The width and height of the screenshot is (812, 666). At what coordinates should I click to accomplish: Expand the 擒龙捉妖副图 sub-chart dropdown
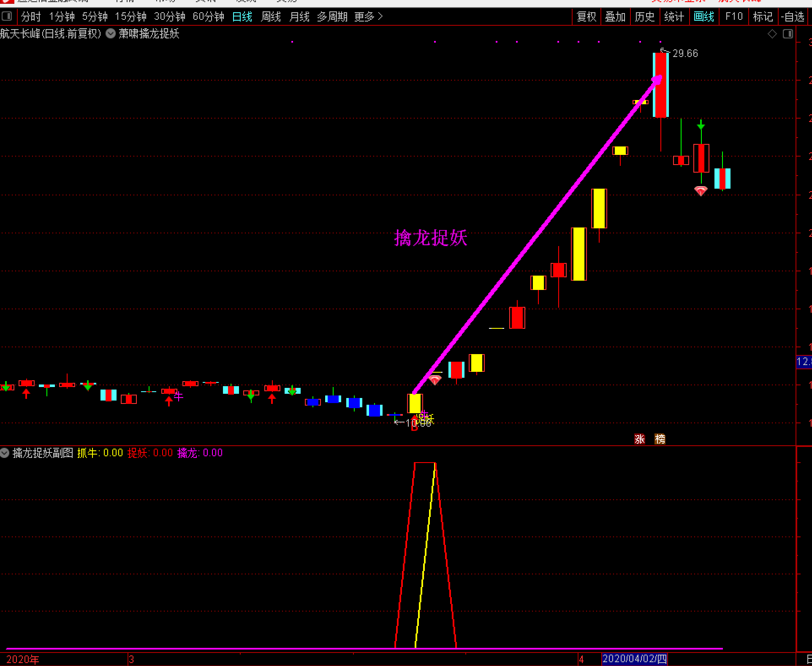coord(5,453)
